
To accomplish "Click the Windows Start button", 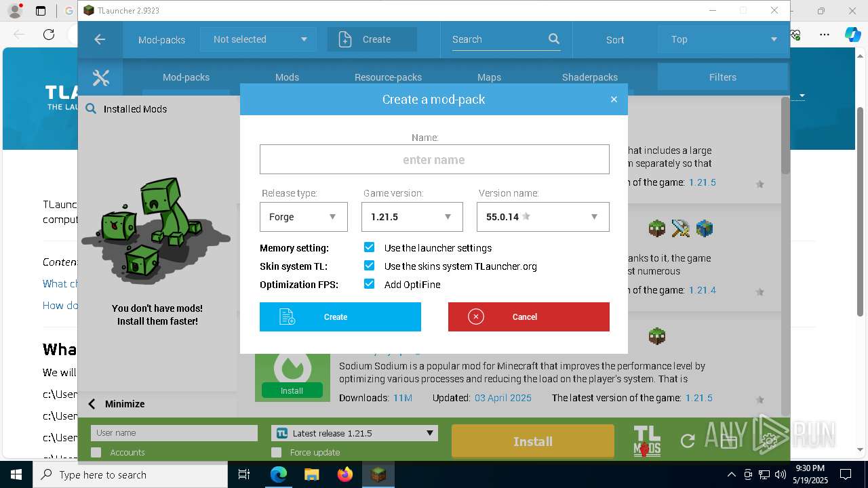I will click(x=16, y=474).
